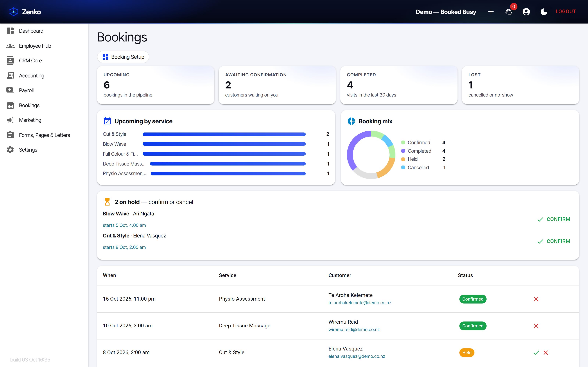
Task: Open the user account profile icon
Action: (x=526, y=12)
